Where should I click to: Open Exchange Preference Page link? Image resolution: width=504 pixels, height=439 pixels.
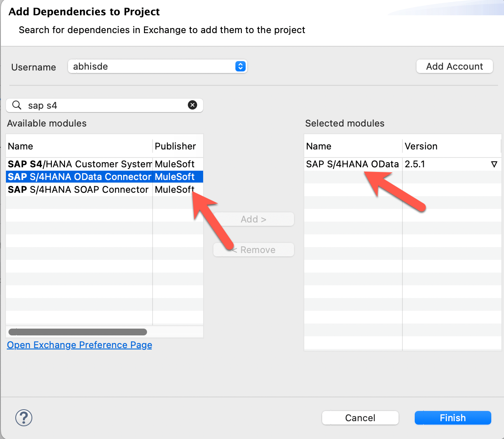point(79,345)
